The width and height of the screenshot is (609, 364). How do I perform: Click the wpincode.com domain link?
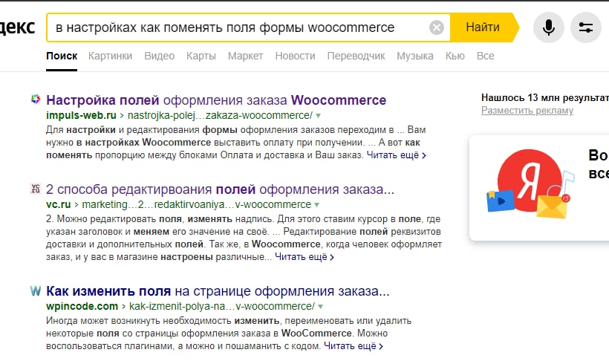pos(82,306)
